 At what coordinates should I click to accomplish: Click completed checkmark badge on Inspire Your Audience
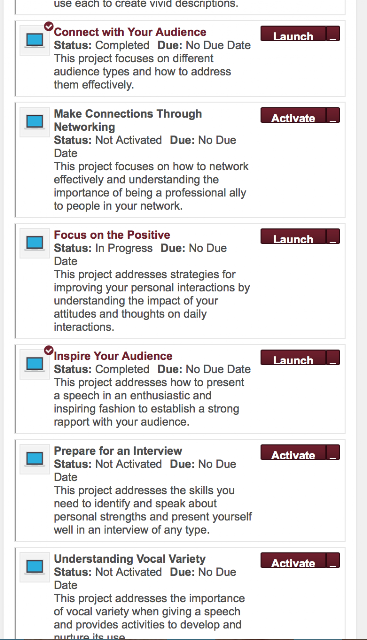coord(49,350)
